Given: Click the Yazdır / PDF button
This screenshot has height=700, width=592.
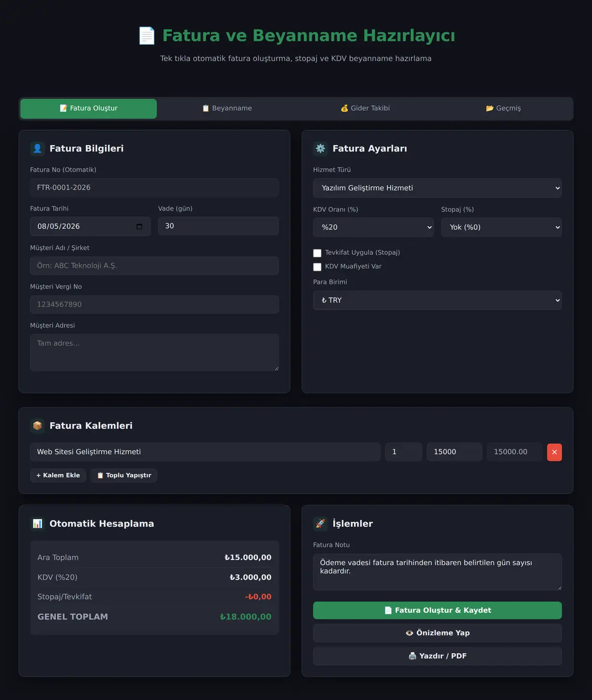Looking at the screenshot, I should pos(438,656).
